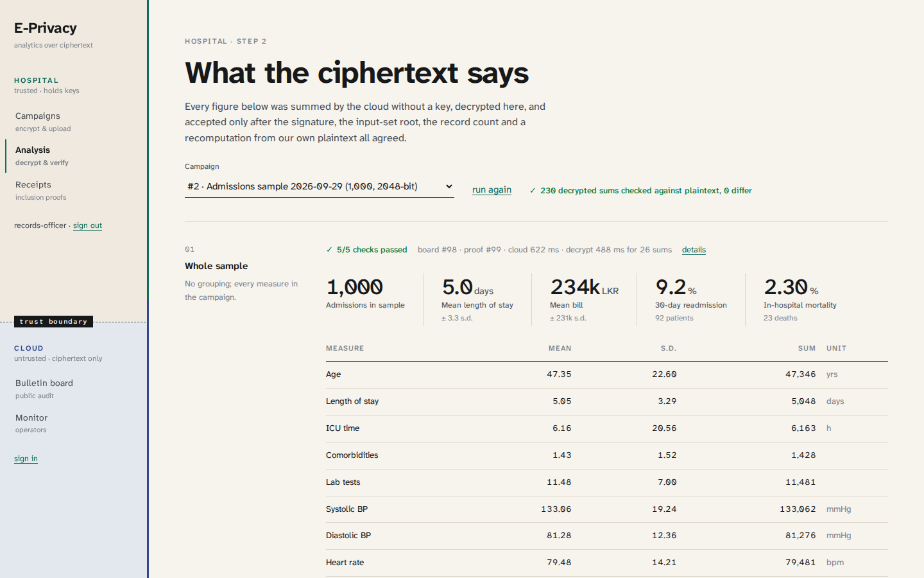Click the "Heart rate" row label
Viewport: 924px width, 578px height.
[x=345, y=563]
